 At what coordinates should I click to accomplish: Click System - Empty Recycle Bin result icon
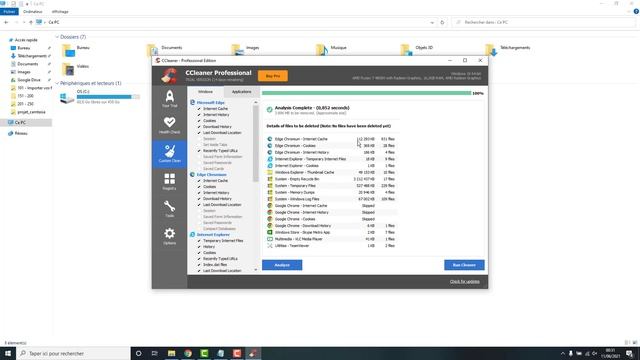point(270,179)
